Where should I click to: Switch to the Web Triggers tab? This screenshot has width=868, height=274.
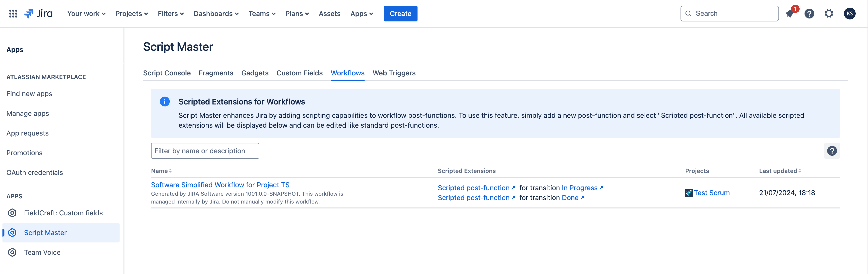[x=394, y=73]
